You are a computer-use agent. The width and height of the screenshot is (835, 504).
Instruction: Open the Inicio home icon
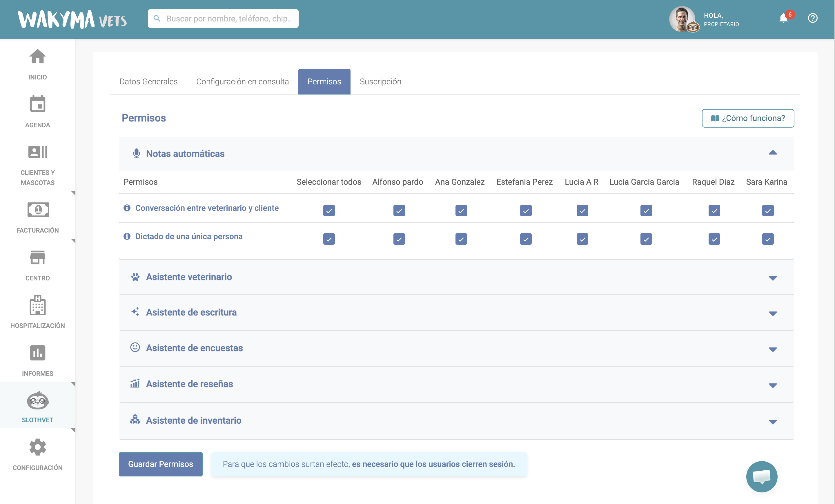[37, 57]
